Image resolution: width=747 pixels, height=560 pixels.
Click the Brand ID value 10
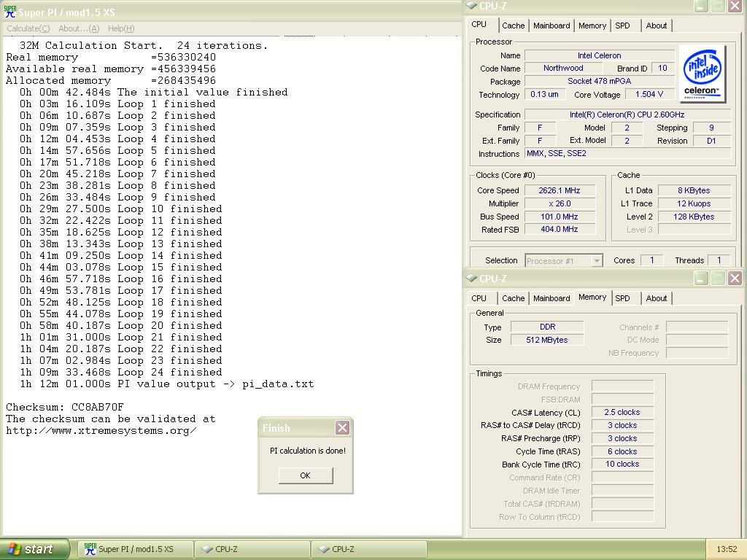coord(662,68)
